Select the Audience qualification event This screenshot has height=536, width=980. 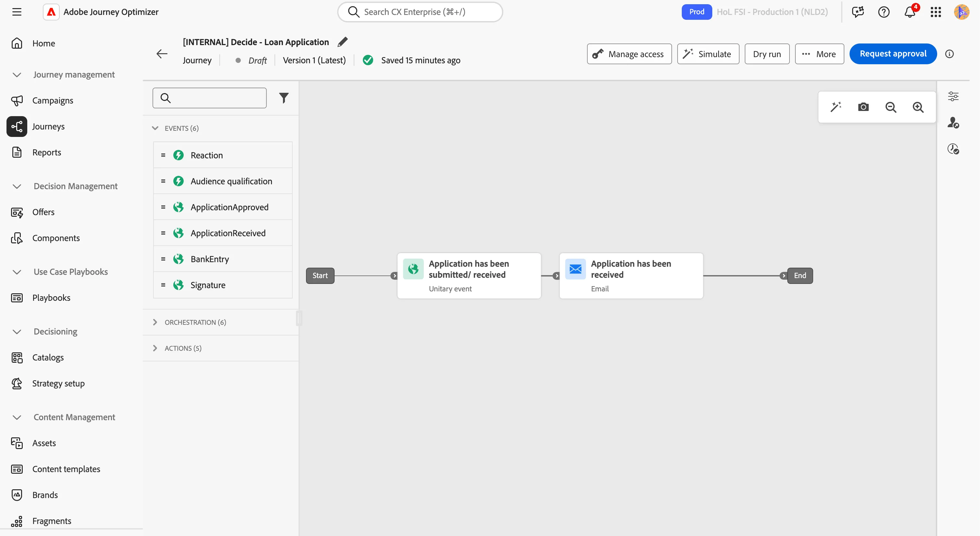[223, 181]
